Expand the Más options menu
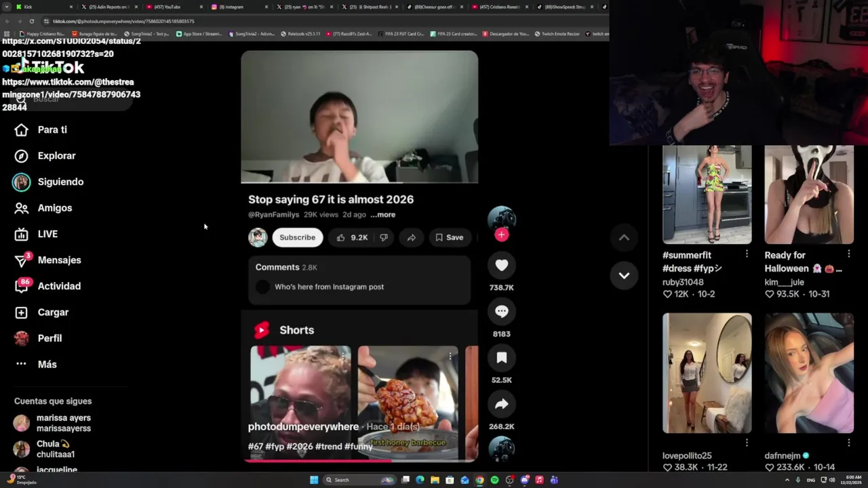868x488 pixels. [x=36, y=364]
